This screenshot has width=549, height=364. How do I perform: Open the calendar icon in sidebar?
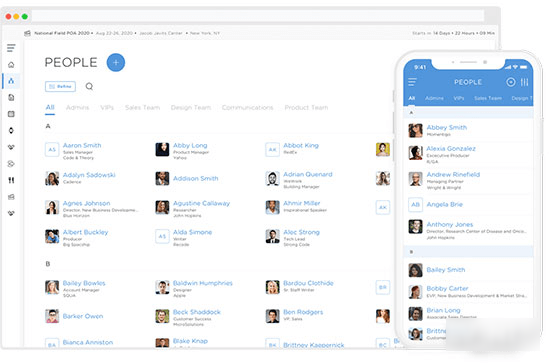coord(11,114)
